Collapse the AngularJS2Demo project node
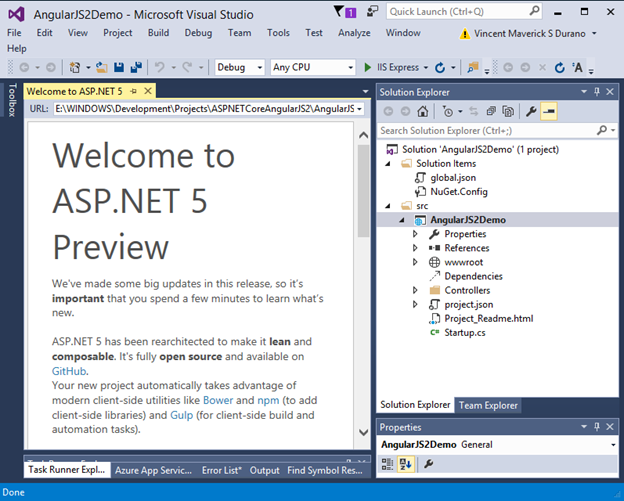The height and width of the screenshot is (501, 624). [402, 220]
